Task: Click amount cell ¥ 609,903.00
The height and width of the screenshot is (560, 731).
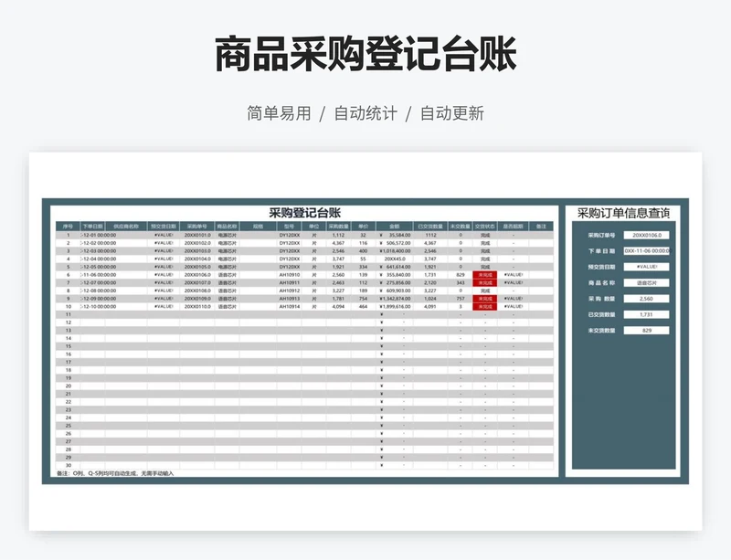Action: pyautogui.click(x=395, y=291)
